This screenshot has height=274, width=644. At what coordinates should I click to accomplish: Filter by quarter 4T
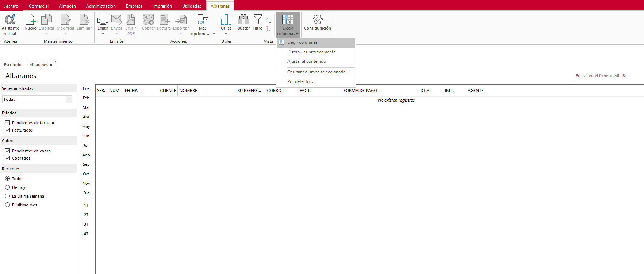(86, 234)
